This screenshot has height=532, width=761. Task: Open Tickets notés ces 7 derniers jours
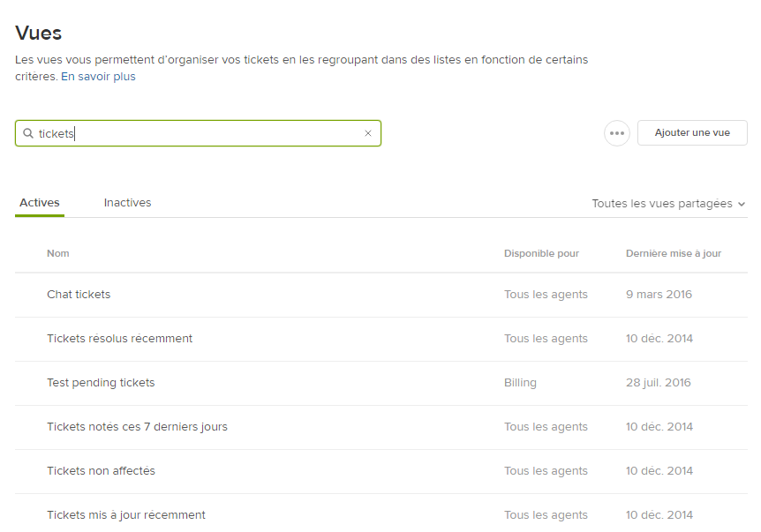click(x=137, y=427)
